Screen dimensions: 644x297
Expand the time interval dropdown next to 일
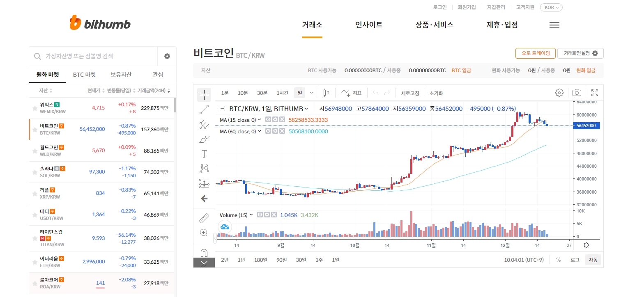click(x=311, y=93)
